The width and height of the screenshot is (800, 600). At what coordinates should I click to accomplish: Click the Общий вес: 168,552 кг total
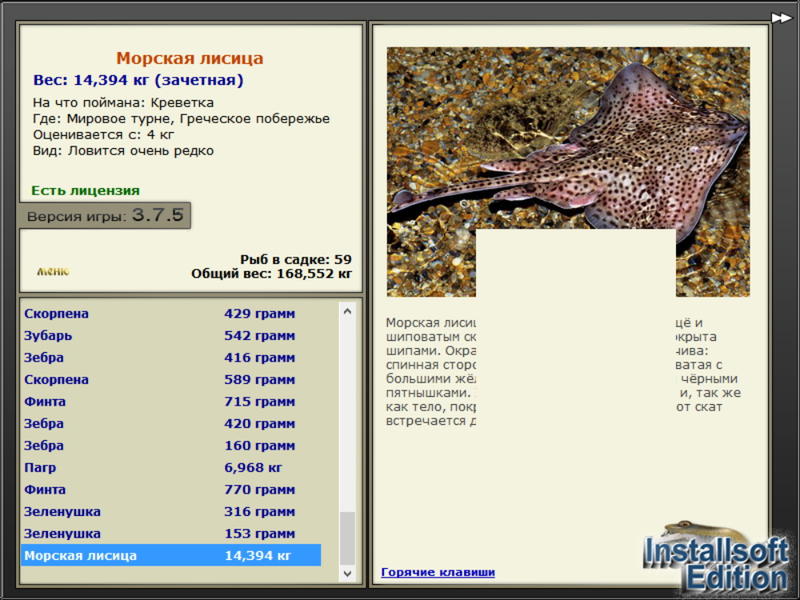point(271,273)
